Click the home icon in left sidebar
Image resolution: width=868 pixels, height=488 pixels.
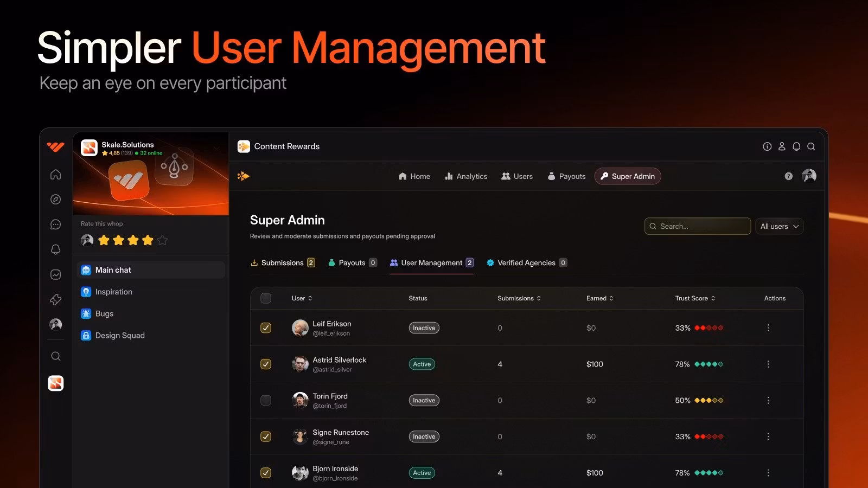[55, 175]
